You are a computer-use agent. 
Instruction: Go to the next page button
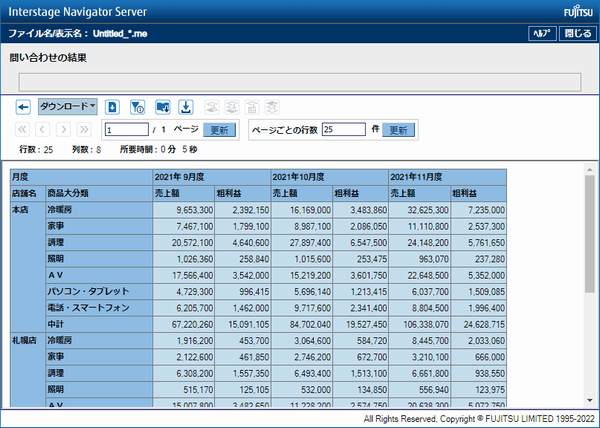tap(63, 130)
